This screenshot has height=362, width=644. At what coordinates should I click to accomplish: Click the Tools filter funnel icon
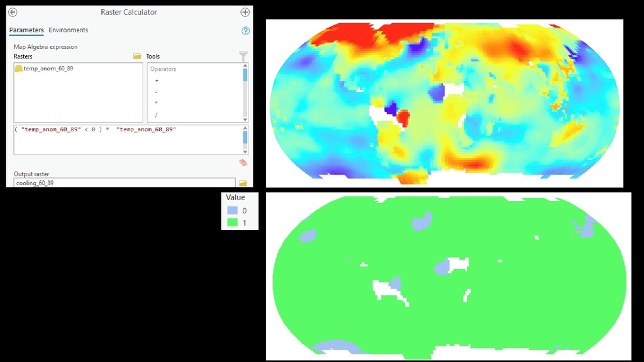click(x=243, y=56)
